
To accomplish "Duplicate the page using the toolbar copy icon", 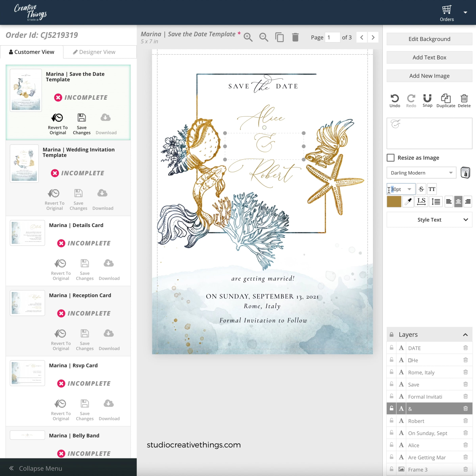I will coord(279,37).
